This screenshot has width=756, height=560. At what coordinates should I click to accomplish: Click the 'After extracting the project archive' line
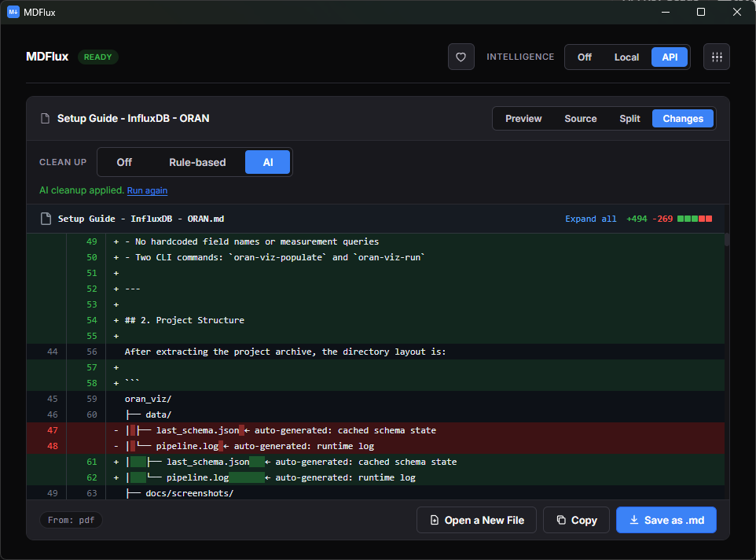click(x=376, y=352)
